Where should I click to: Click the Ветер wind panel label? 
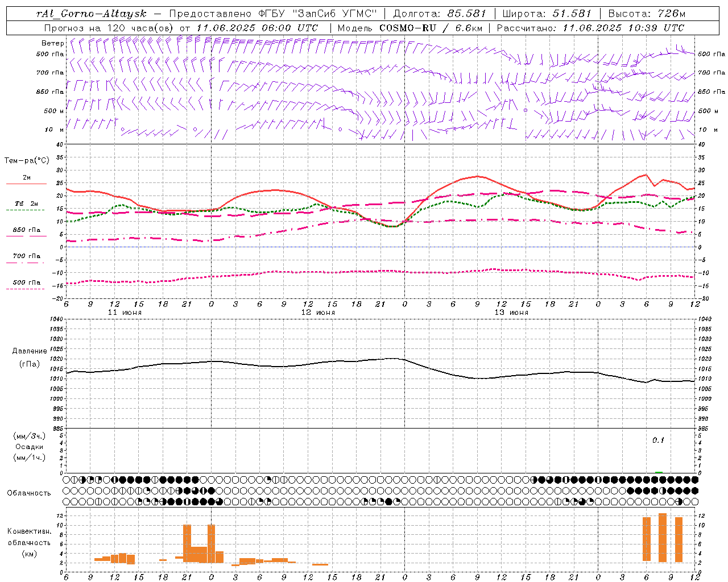tap(52, 43)
